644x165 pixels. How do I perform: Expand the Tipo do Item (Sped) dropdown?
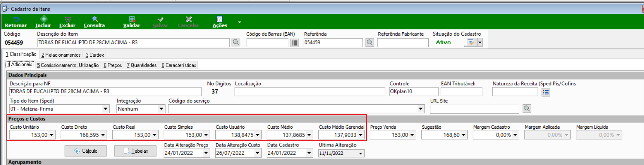(105, 109)
